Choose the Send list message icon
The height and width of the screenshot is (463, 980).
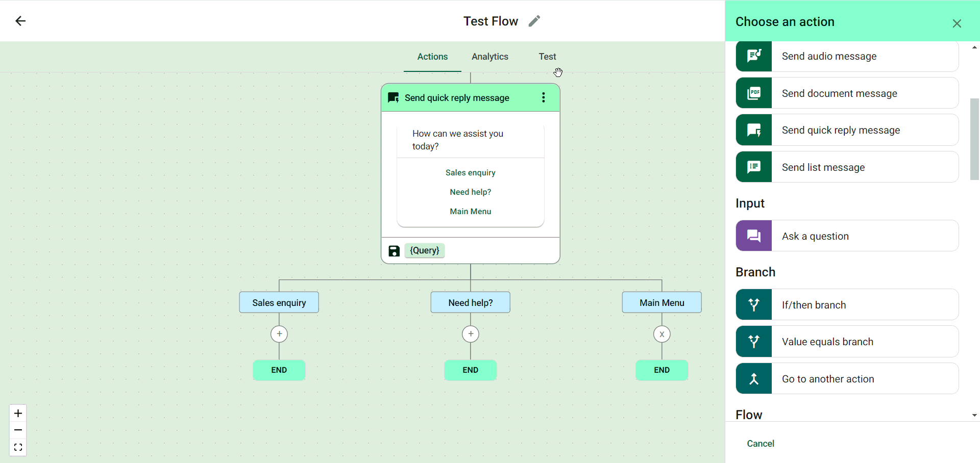pos(754,167)
